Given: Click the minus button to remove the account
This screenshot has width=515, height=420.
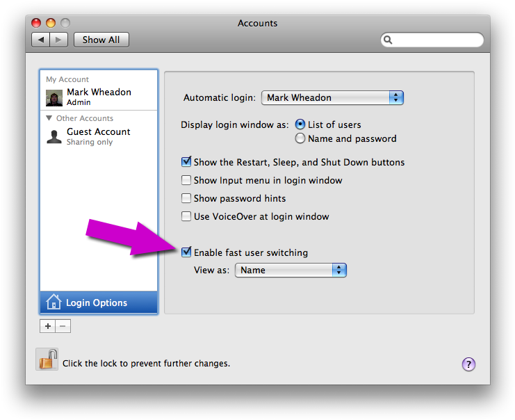Looking at the screenshot, I should pos(63,326).
